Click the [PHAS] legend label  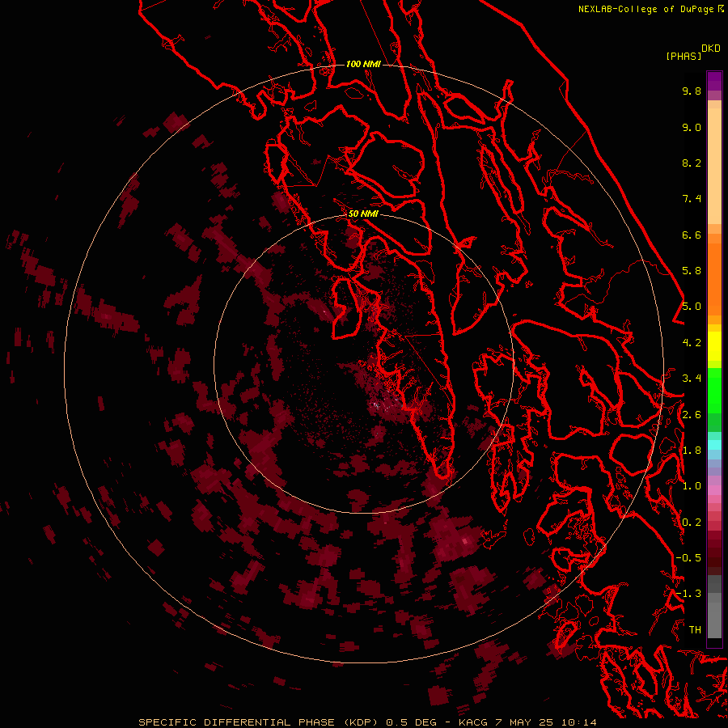684,56
